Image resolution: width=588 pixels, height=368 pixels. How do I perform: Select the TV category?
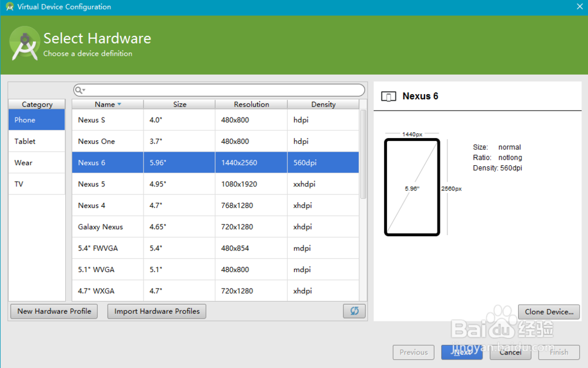36,184
